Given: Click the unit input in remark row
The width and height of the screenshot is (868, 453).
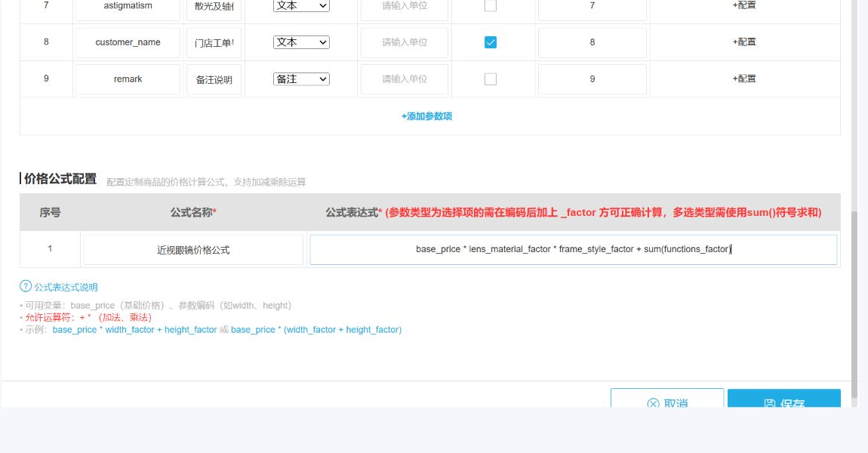Looking at the screenshot, I should click(x=405, y=79).
